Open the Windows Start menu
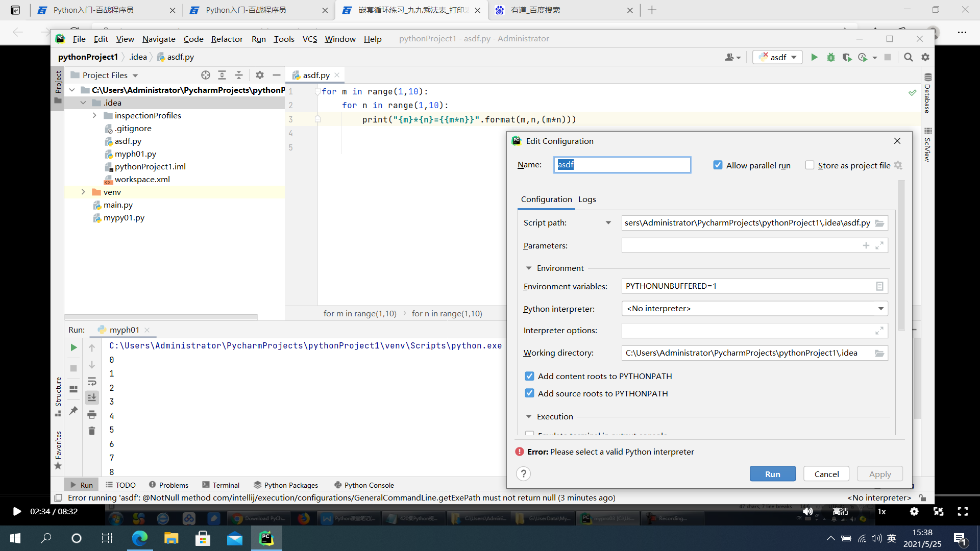This screenshot has width=980, height=551. click(x=15, y=538)
